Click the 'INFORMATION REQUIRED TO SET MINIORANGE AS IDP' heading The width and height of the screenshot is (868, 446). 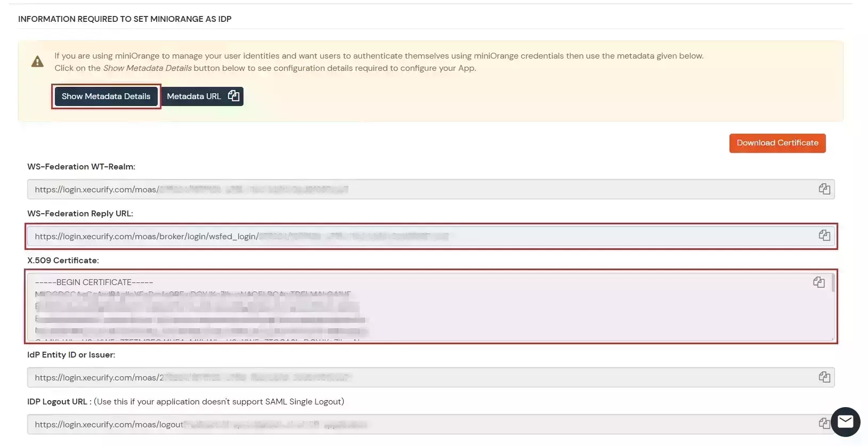click(125, 19)
